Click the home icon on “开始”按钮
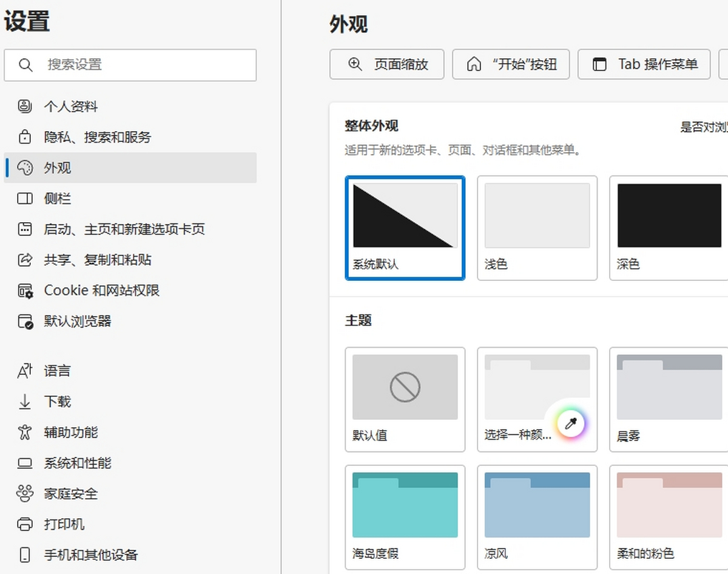Screen dimensions: 728x574 tap(474, 64)
